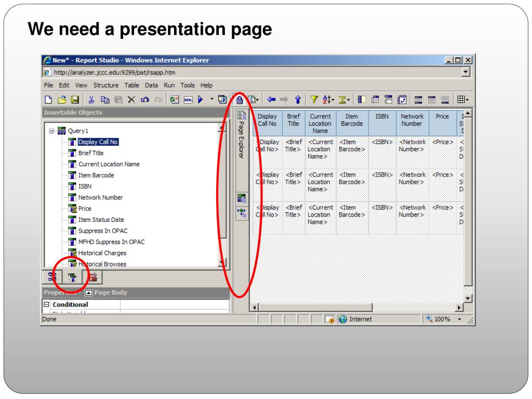Collapse the Conditional properties group

(x=46, y=304)
